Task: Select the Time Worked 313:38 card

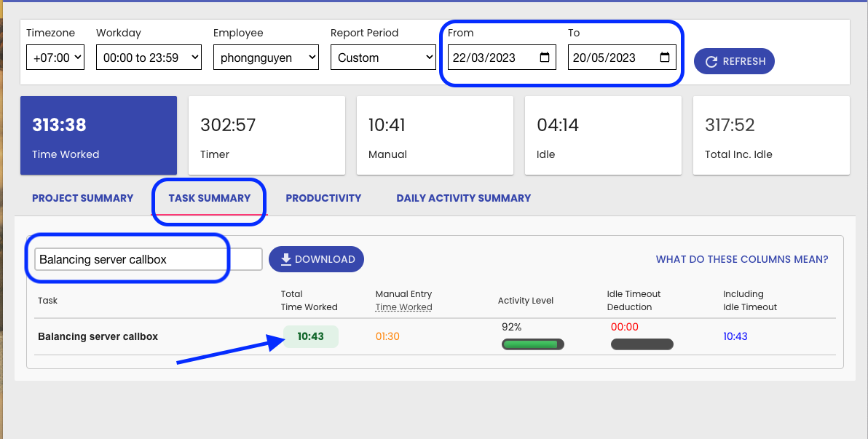Action: pyautogui.click(x=98, y=135)
